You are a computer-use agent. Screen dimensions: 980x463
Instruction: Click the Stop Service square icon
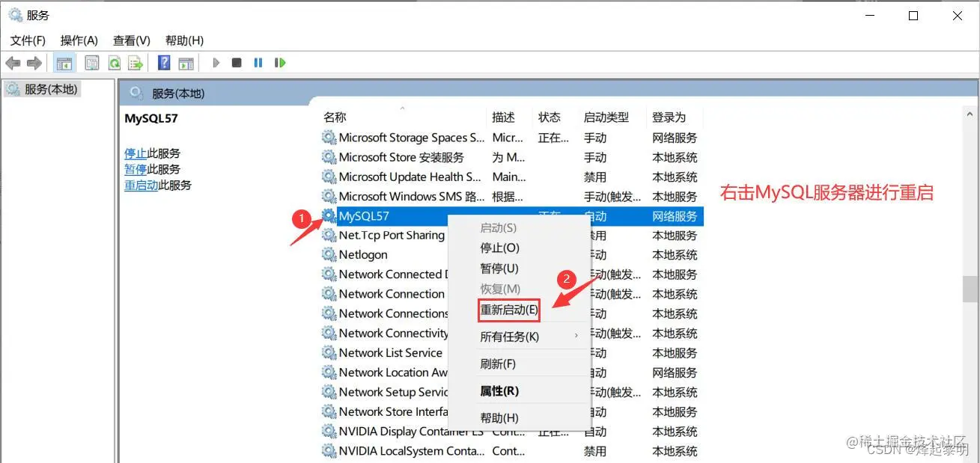coord(237,63)
